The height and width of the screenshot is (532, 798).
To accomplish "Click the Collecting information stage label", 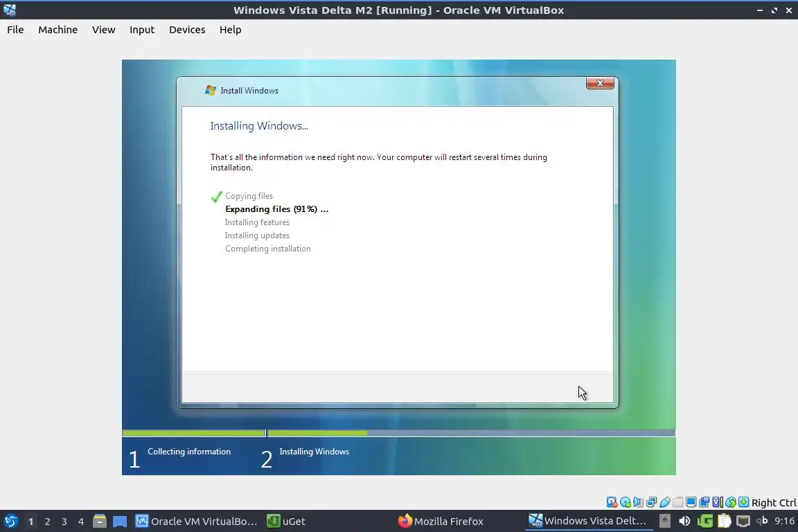I will (x=189, y=452).
